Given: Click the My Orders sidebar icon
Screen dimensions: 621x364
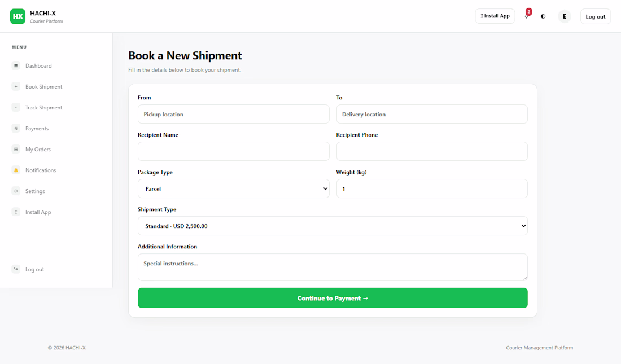Looking at the screenshot, I should [x=16, y=150].
